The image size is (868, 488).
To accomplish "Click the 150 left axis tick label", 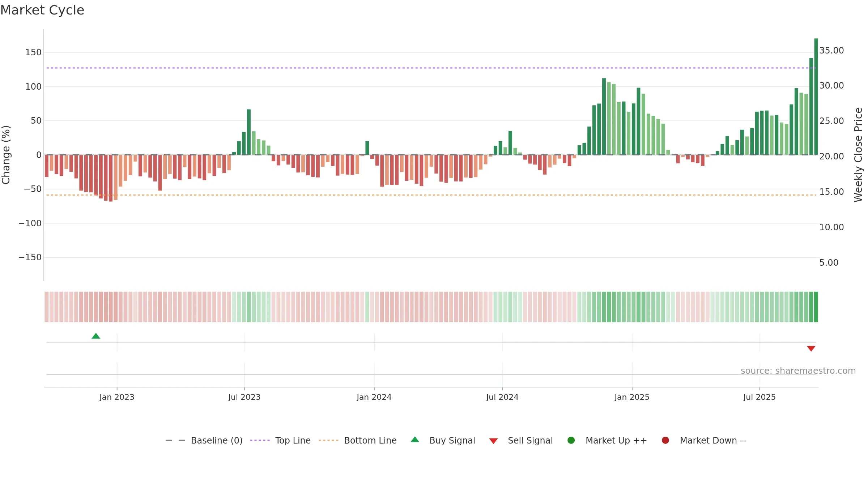I will (33, 52).
